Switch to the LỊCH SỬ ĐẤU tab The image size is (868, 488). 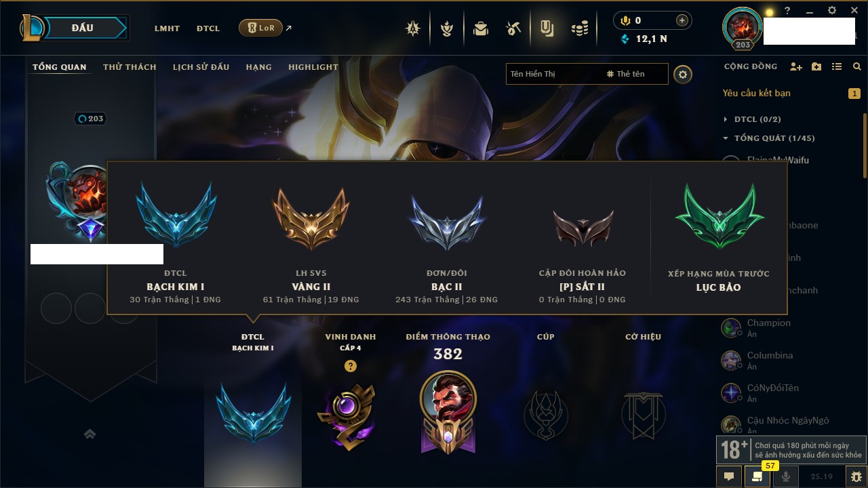tap(201, 67)
